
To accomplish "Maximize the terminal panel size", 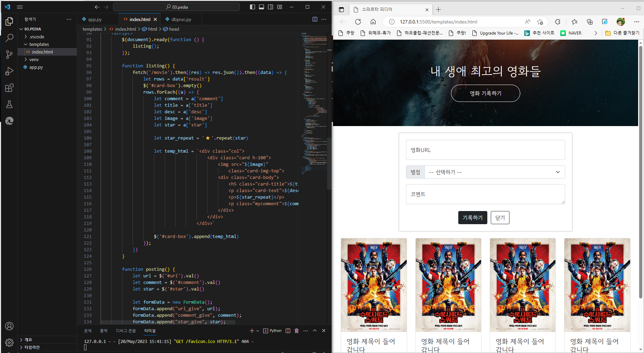I will click(x=315, y=331).
